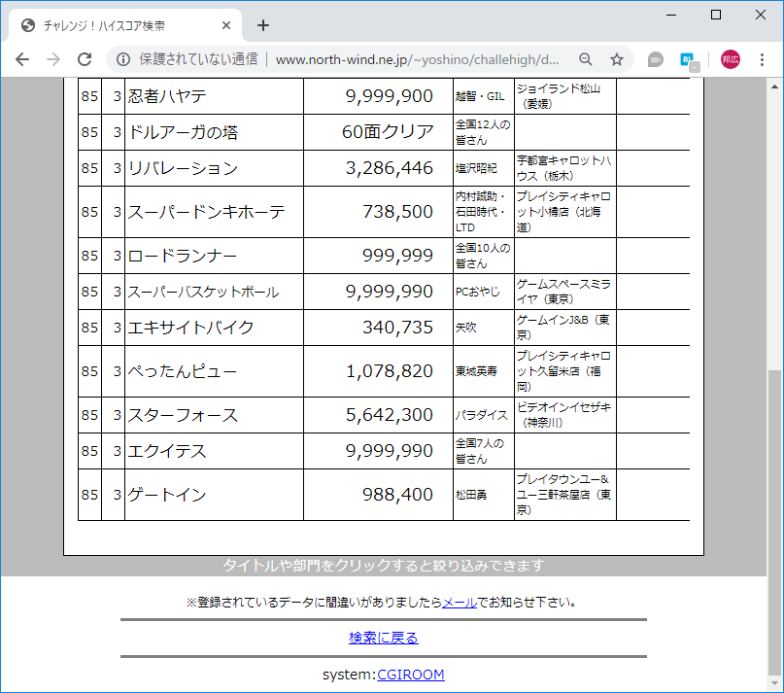The image size is (784, 693).
Task: Click the title スターフォース
Action: tap(183, 415)
